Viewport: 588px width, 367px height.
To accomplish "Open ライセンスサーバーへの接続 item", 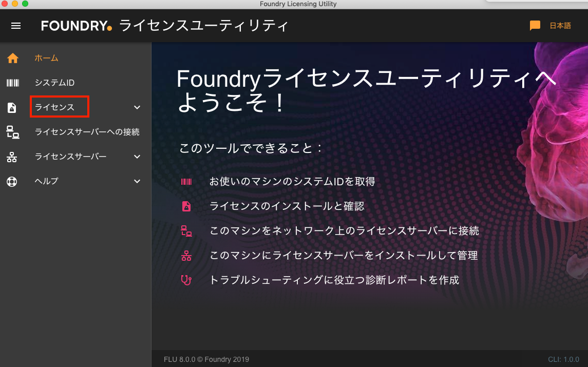I will pyautogui.click(x=87, y=132).
